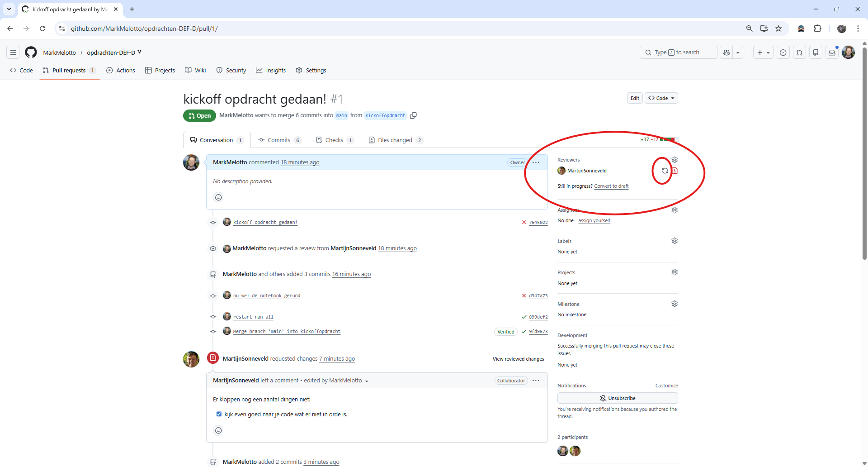Open the Labels settings gear

click(675, 241)
